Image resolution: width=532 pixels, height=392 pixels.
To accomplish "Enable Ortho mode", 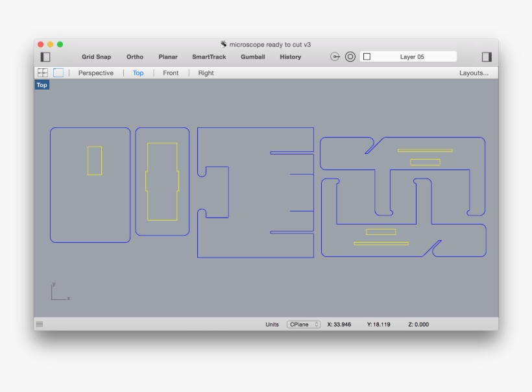I will point(134,57).
